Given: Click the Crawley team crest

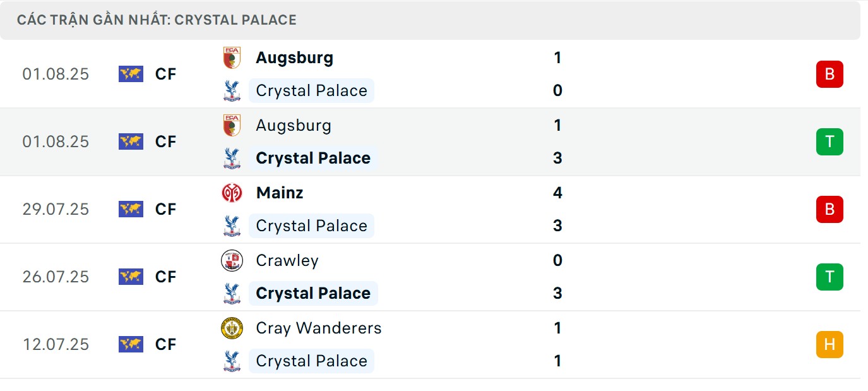Looking at the screenshot, I should click(x=232, y=261).
